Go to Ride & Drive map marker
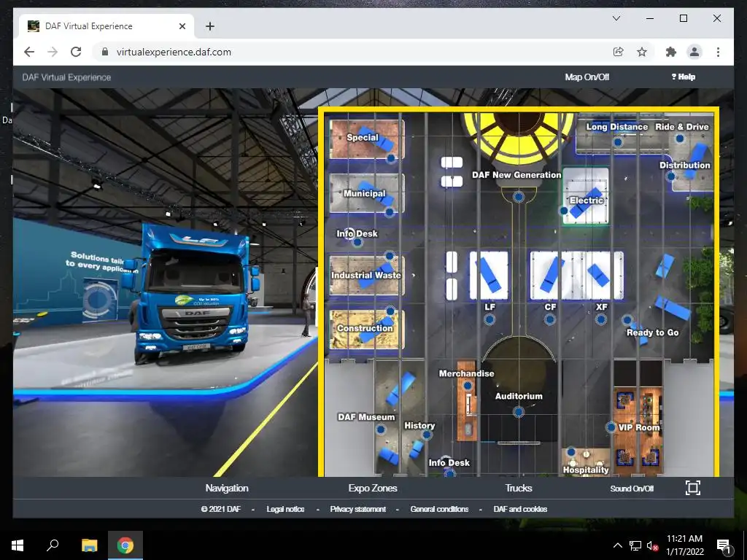 point(680,139)
